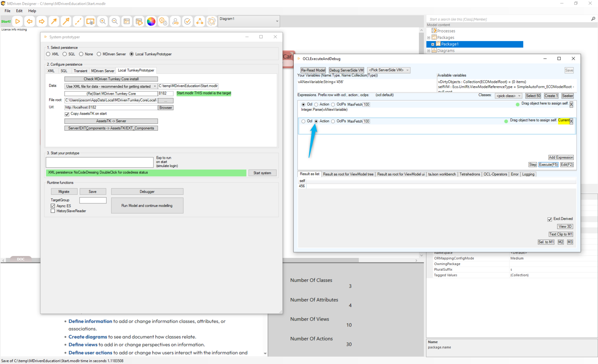Open the Help menu
This screenshot has height=364, width=598.
[33, 11]
